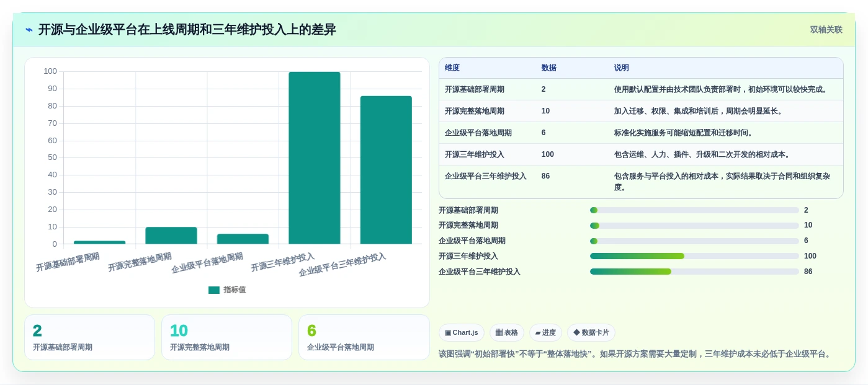Image resolution: width=868 pixels, height=385 pixels.
Task: Click the 开源三年维护投入 bar in chart
Action: (315, 158)
